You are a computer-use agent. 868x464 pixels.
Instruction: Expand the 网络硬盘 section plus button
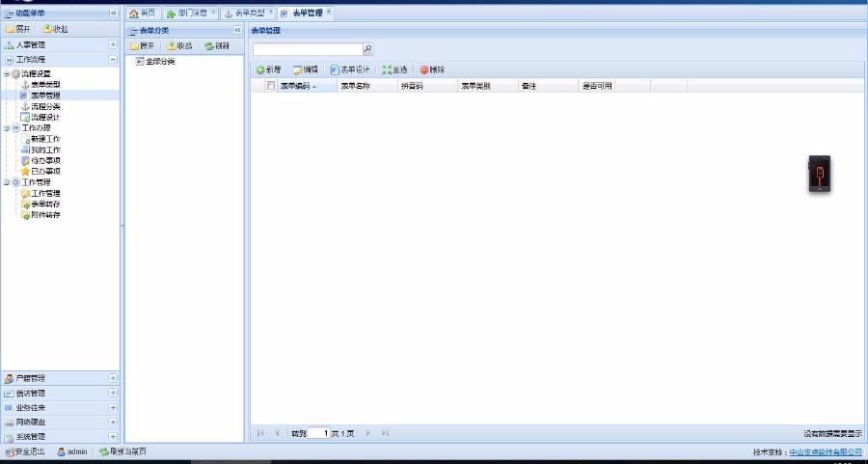[113, 423]
